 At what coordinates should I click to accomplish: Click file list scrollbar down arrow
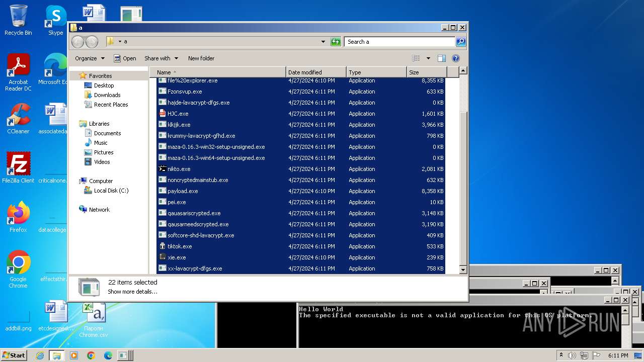click(x=463, y=270)
